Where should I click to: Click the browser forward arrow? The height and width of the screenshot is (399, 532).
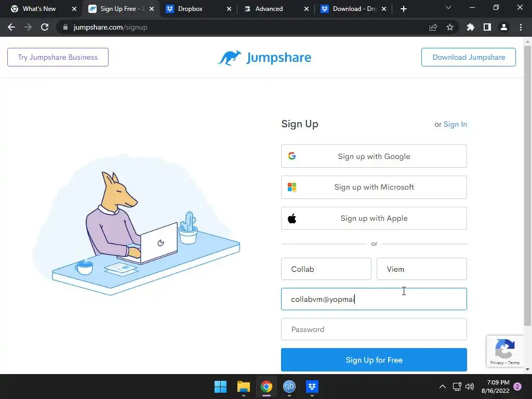point(28,27)
